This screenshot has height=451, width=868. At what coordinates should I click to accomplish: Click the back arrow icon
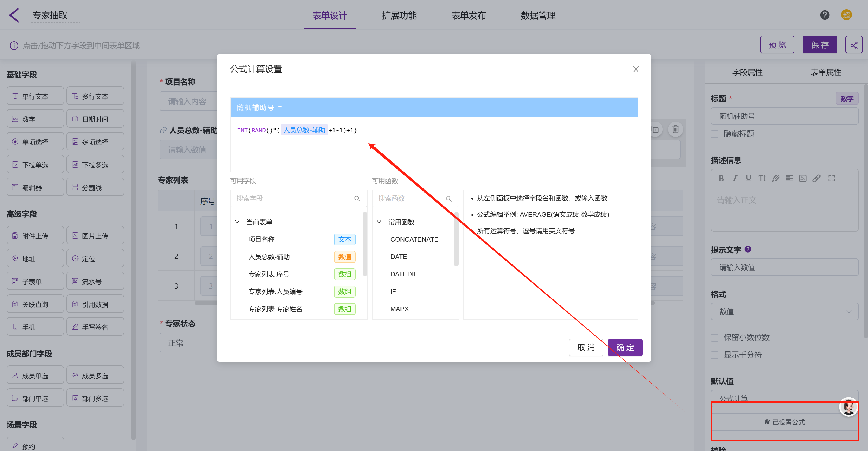pyautogui.click(x=14, y=15)
